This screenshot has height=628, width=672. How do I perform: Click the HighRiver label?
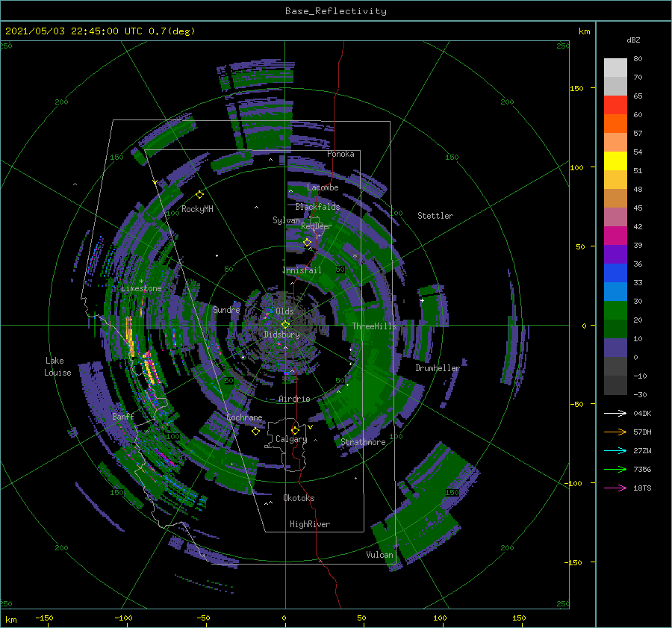(310, 524)
